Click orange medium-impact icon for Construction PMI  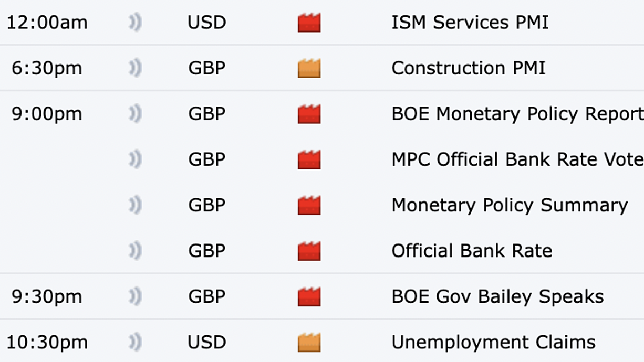click(x=309, y=69)
